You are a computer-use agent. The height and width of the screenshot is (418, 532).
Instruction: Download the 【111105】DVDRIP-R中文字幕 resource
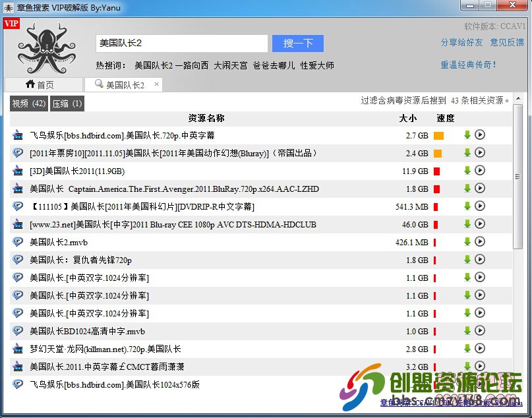[467, 206]
